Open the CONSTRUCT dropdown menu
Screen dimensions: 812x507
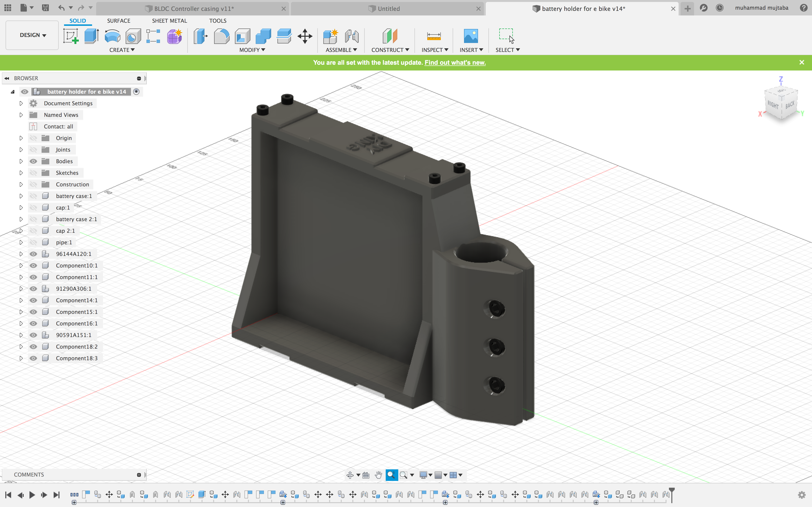(390, 50)
